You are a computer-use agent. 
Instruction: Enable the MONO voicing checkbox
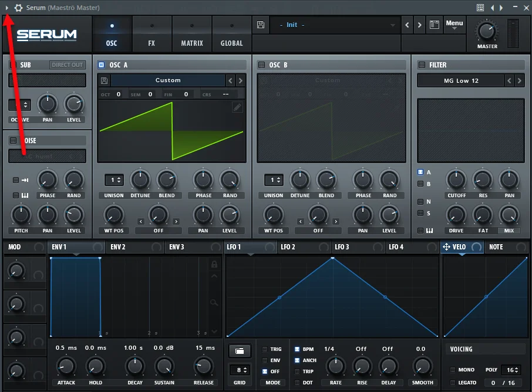pyautogui.click(x=452, y=370)
